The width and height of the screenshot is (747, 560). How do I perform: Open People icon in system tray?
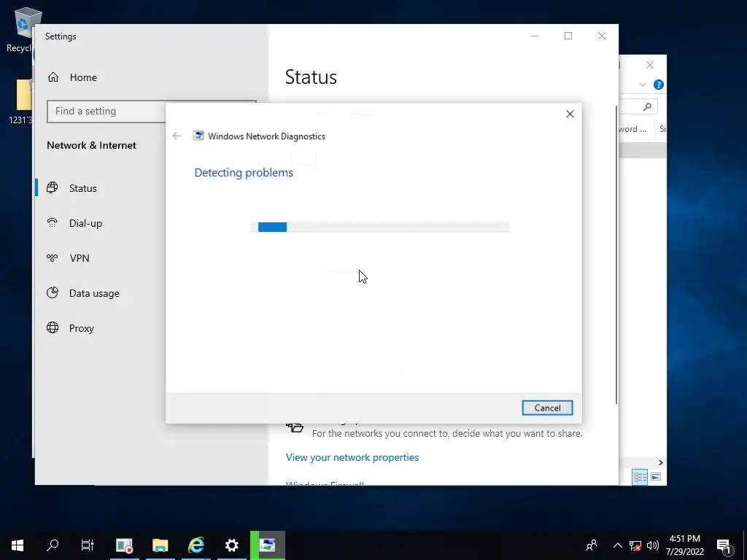592,545
